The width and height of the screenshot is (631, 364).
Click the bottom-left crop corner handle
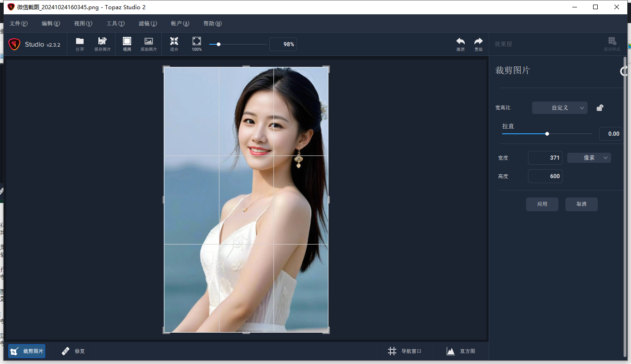tap(166, 330)
